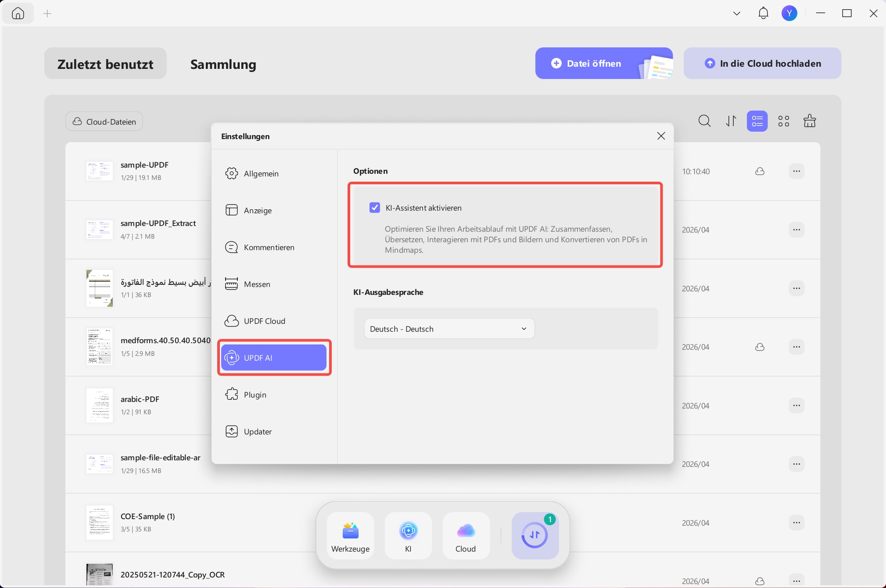Open a new tab with plus icon
The image size is (886, 588).
coord(47,14)
